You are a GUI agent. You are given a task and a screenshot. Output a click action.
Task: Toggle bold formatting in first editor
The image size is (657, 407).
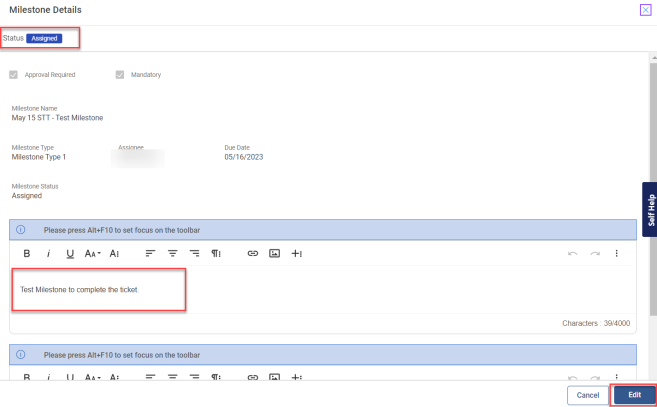[27, 254]
